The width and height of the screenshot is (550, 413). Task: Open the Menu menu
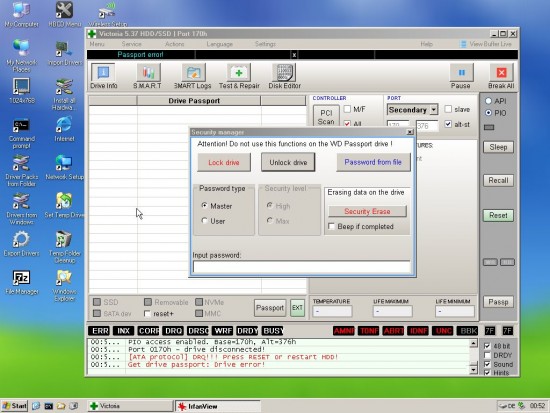click(97, 44)
